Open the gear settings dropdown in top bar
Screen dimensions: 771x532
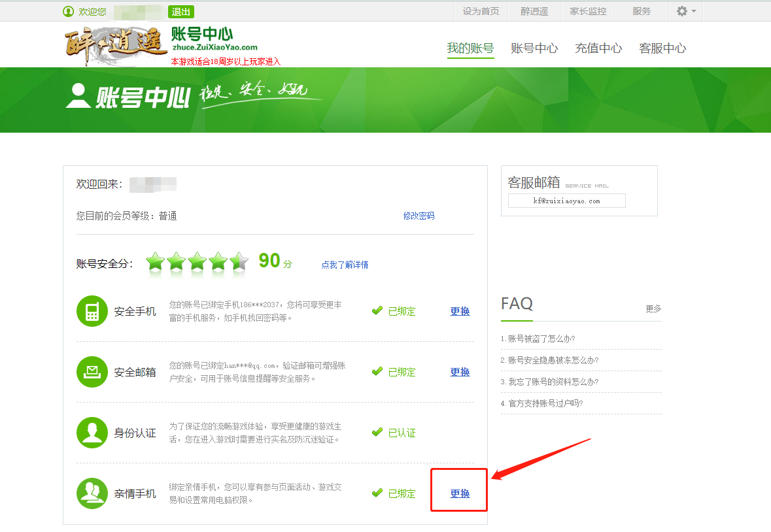[686, 11]
